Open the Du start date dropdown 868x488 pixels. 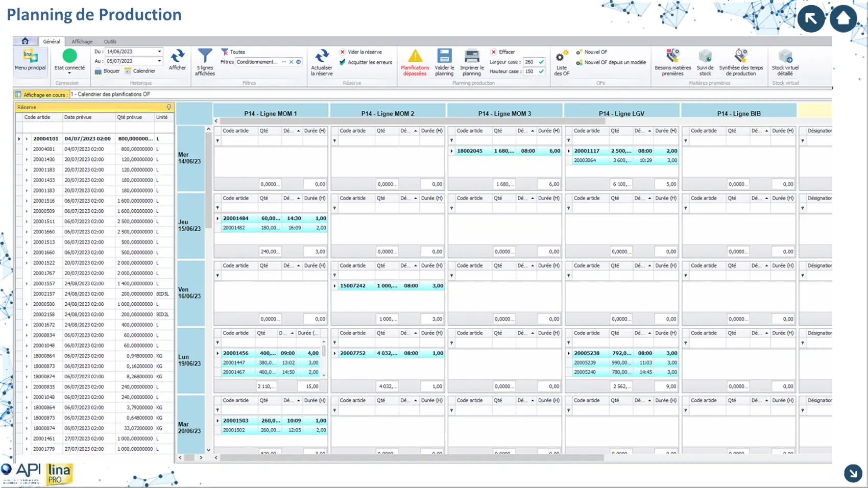[159, 52]
